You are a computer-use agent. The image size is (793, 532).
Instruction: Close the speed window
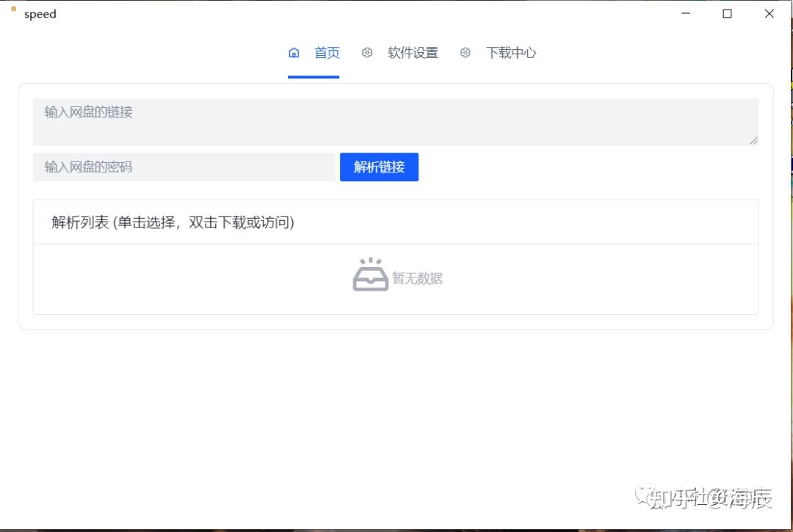coord(770,14)
